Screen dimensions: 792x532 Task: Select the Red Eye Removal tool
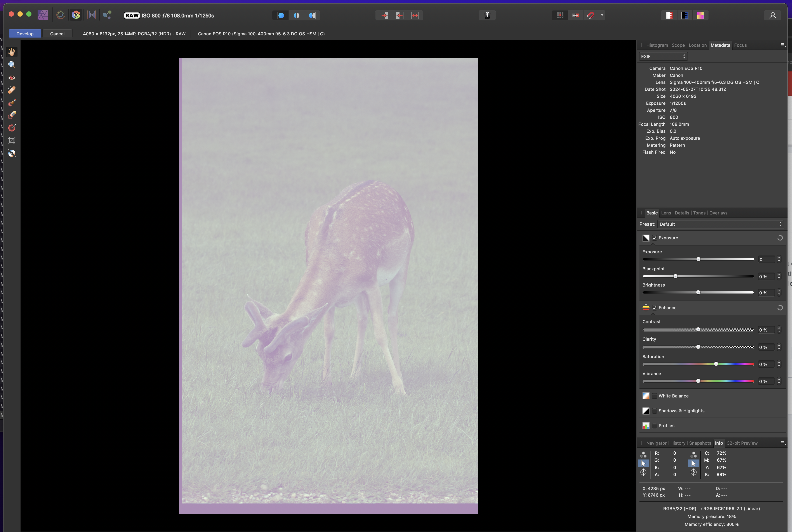12,77
